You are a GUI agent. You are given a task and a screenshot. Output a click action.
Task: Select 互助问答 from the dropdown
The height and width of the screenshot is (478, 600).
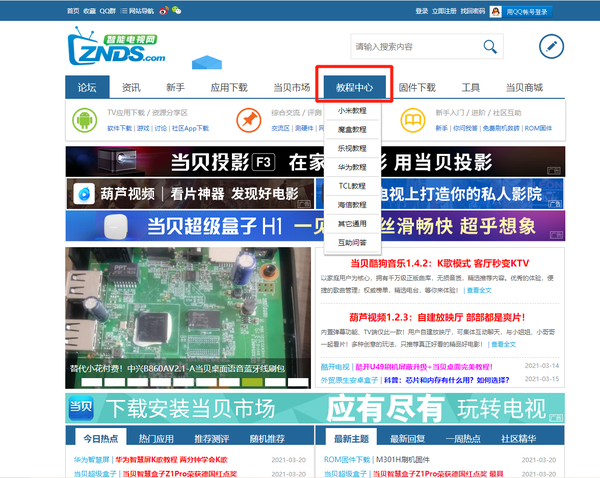coord(352,242)
